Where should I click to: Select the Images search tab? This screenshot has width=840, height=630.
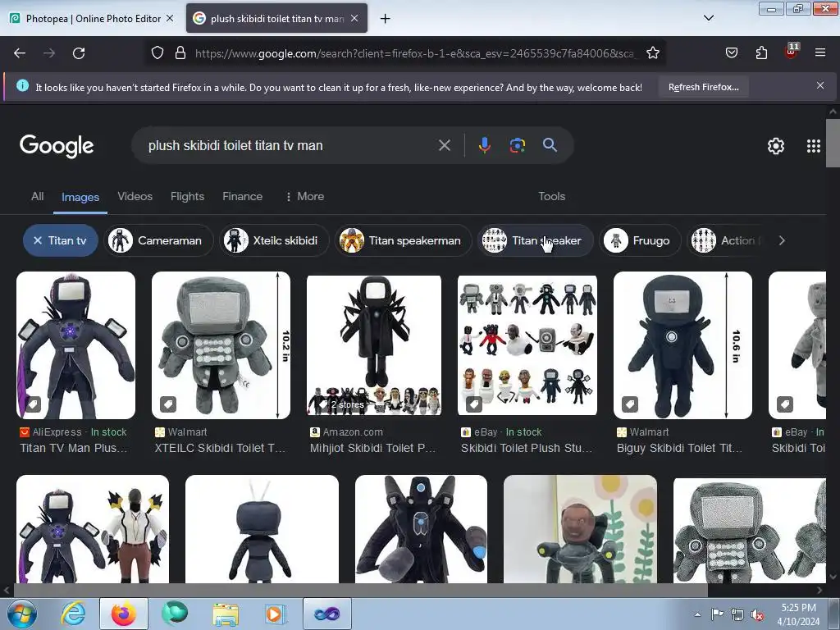tap(80, 197)
